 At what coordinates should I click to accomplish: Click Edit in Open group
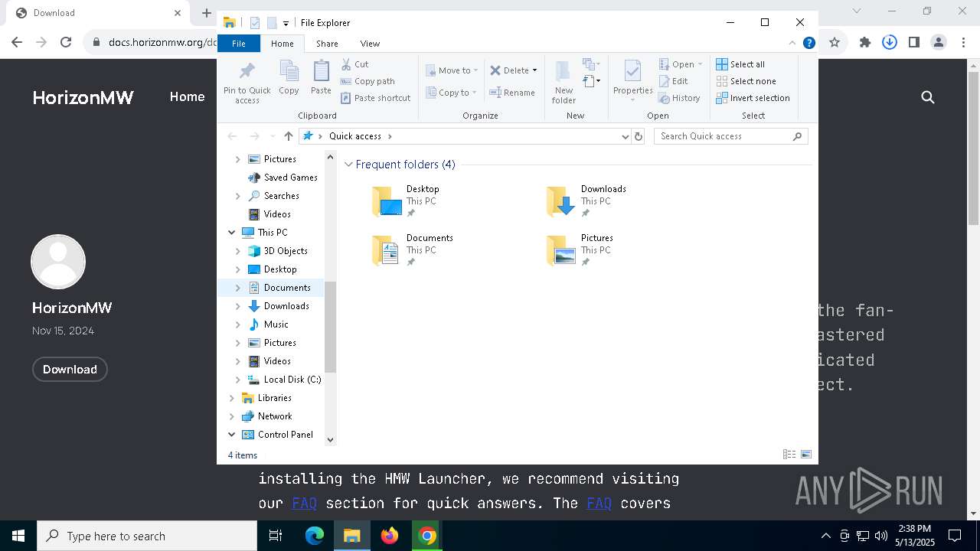pyautogui.click(x=674, y=81)
